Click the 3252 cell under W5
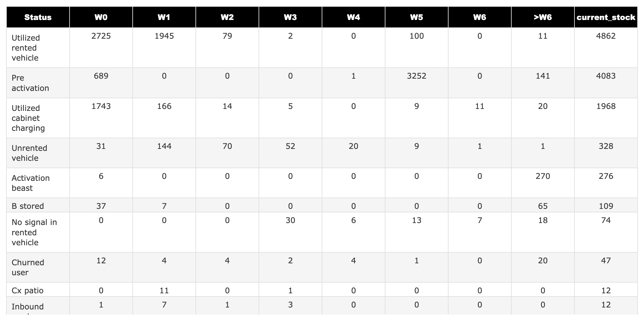The image size is (644, 321). point(416,76)
